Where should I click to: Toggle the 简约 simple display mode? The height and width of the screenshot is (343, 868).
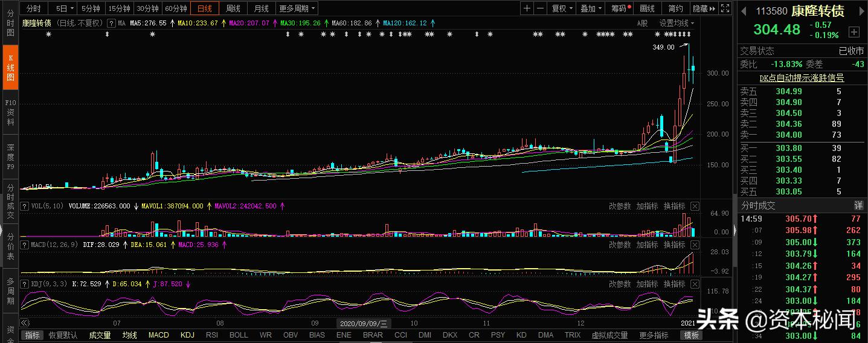click(675, 8)
